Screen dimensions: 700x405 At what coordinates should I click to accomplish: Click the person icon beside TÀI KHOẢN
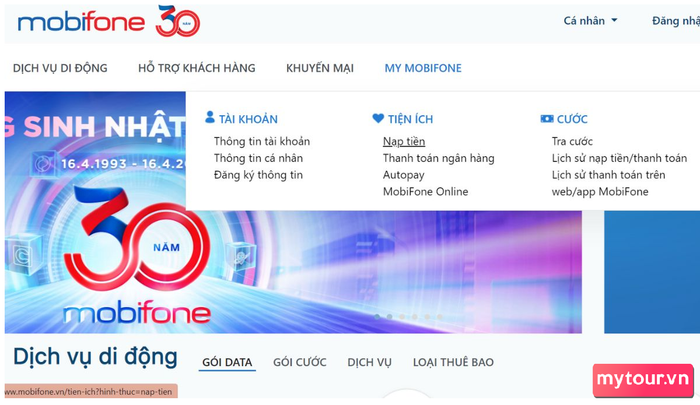click(209, 117)
